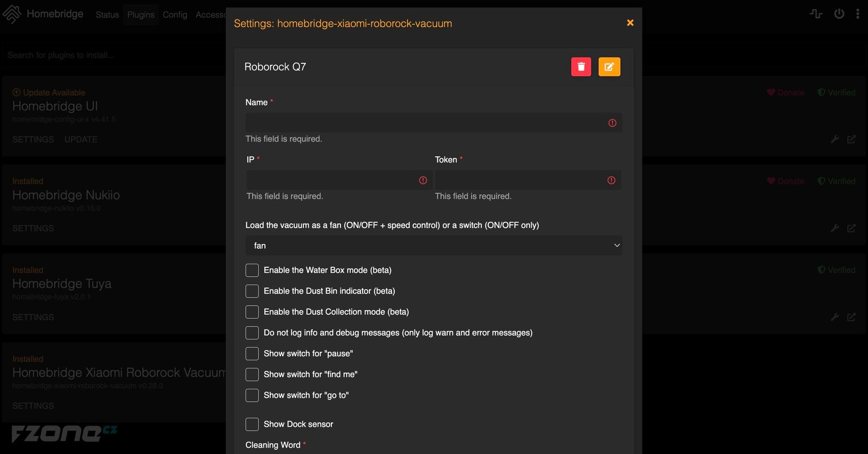Check Show switch for "find me"
The width and height of the screenshot is (868, 454).
(x=252, y=374)
